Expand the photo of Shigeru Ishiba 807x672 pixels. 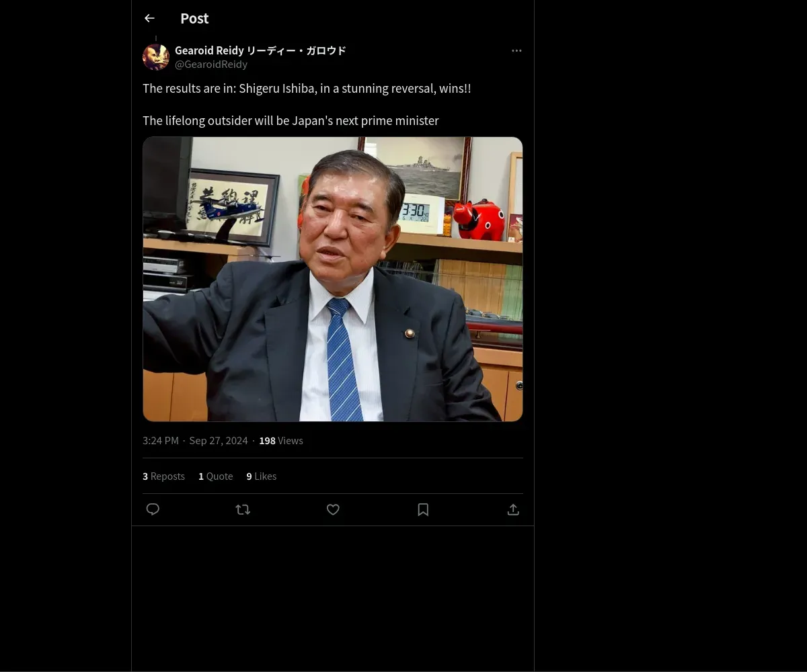(x=332, y=279)
